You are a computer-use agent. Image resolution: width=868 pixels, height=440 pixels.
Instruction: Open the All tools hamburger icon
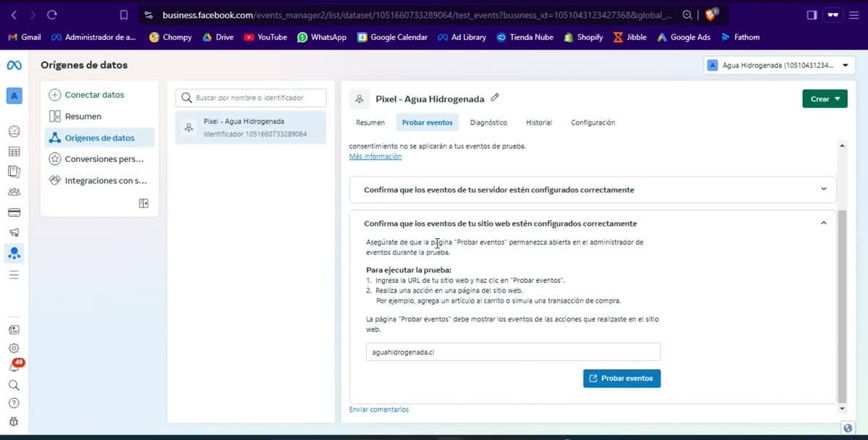(14, 275)
